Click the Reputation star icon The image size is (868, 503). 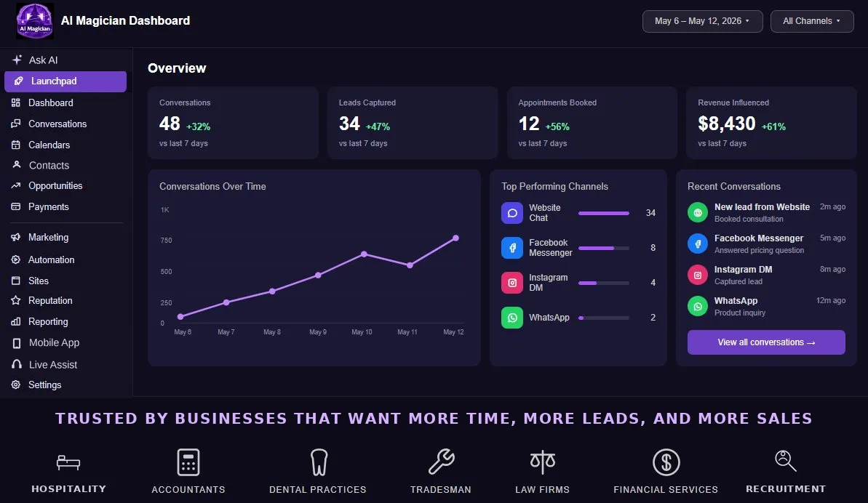[x=16, y=301]
